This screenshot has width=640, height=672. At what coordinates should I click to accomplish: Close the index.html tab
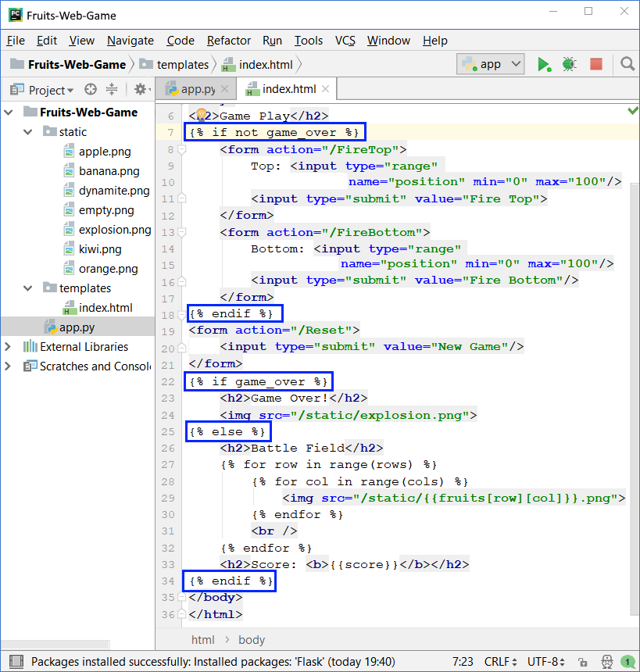coord(326,89)
